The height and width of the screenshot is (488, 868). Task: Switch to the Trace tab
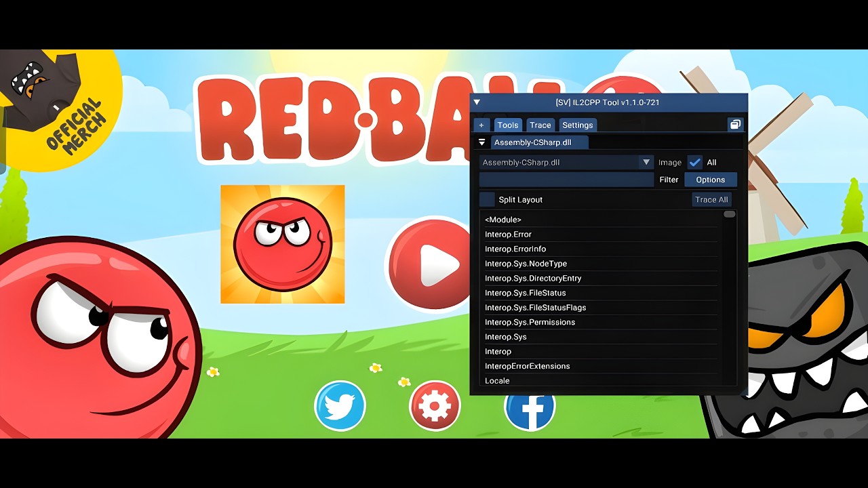(540, 125)
